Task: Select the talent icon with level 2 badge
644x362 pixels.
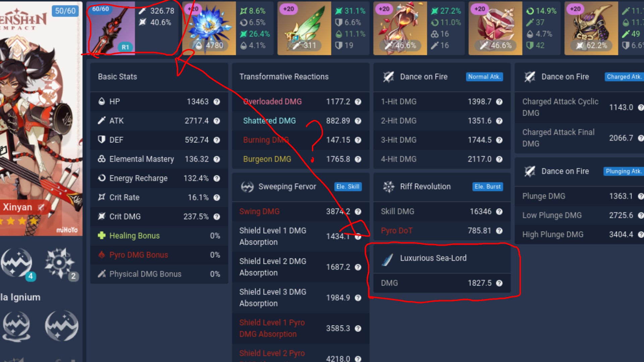Action: coord(60,263)
